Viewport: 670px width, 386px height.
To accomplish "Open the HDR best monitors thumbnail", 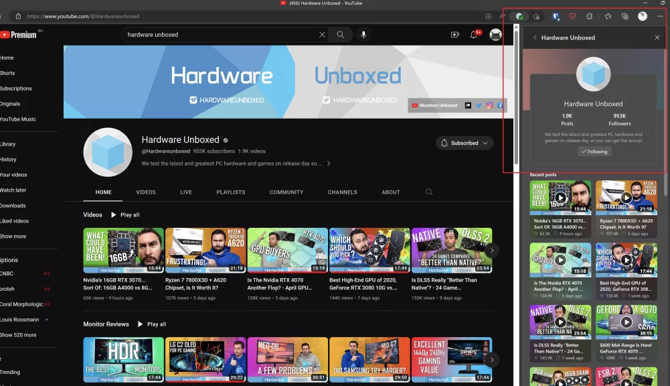I will tap(123, 360).
